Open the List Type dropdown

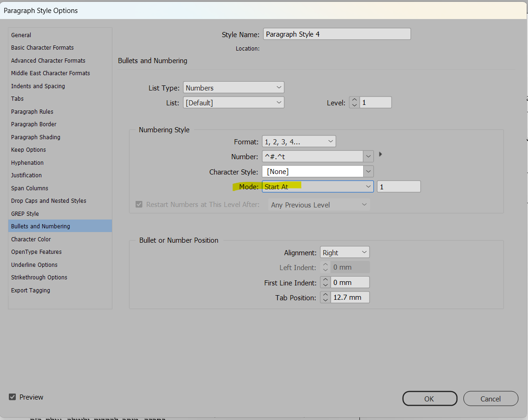234,88
